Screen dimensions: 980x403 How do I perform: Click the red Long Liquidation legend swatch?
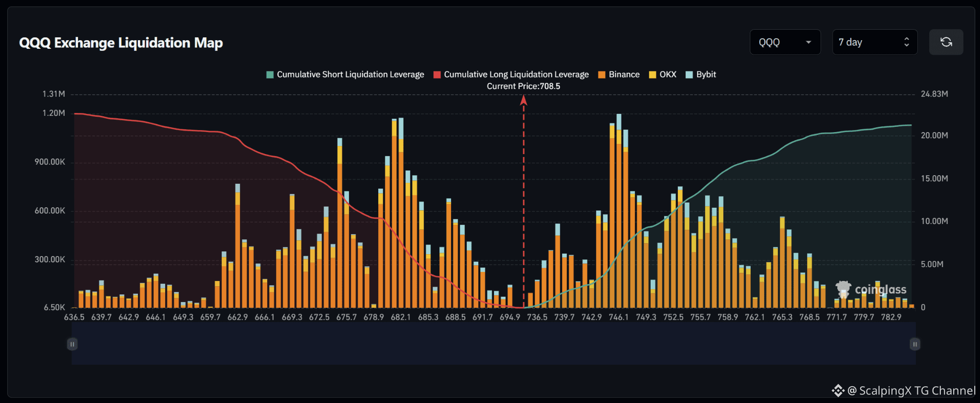tap(437, 75)
